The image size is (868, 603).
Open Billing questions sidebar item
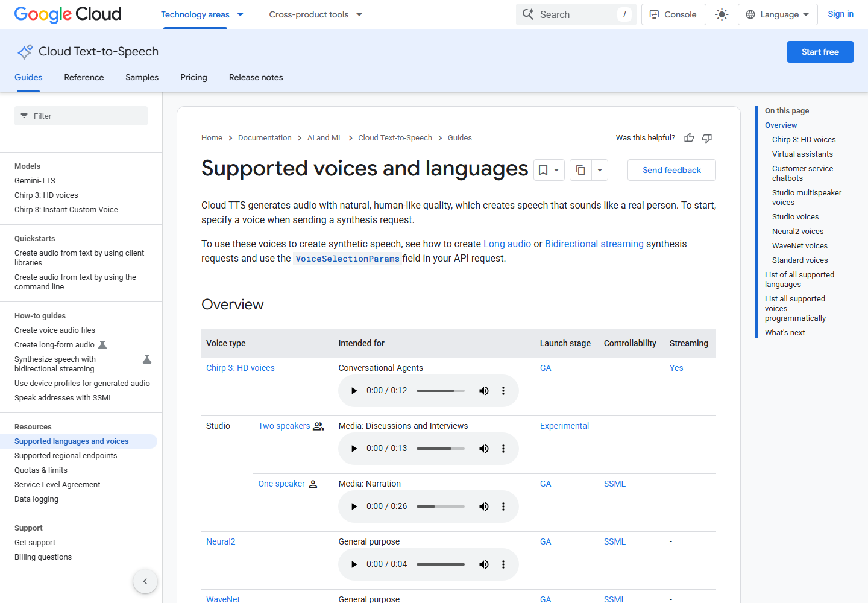pyautogui.click(x=43, y=557)
